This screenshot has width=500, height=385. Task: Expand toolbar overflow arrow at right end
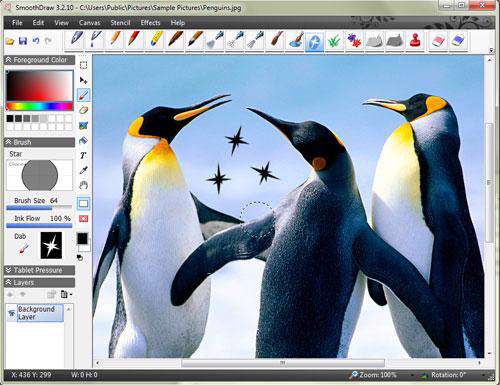(491, 50)
